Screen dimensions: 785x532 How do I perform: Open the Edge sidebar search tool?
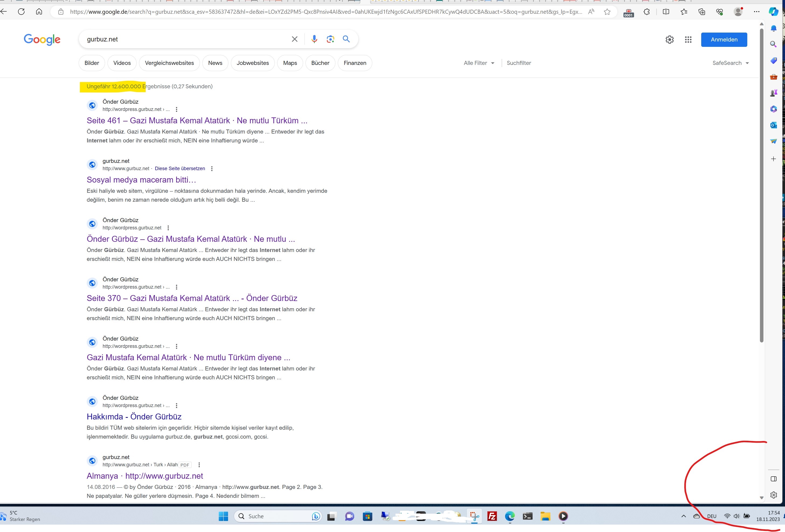773,44
